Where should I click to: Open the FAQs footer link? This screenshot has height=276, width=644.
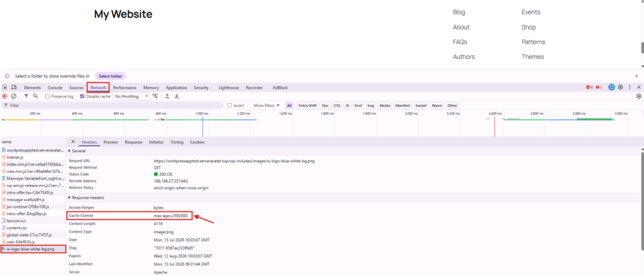(x=460, y=42)
